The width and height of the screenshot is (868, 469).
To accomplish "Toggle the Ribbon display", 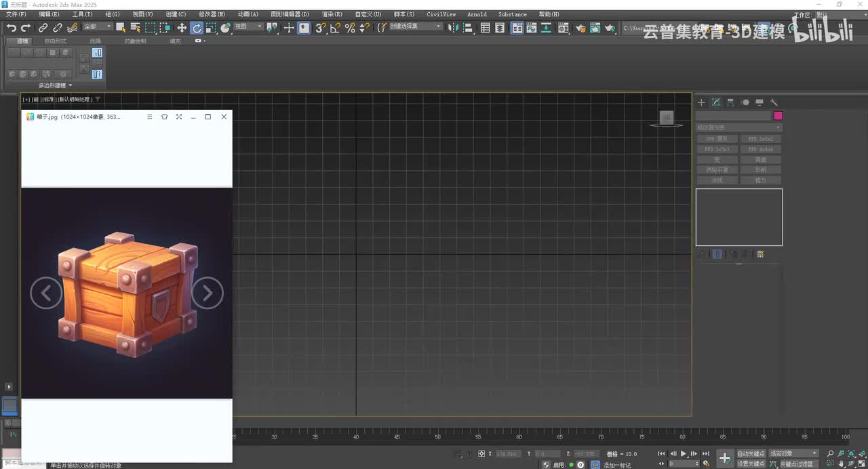I will point(517,28).
